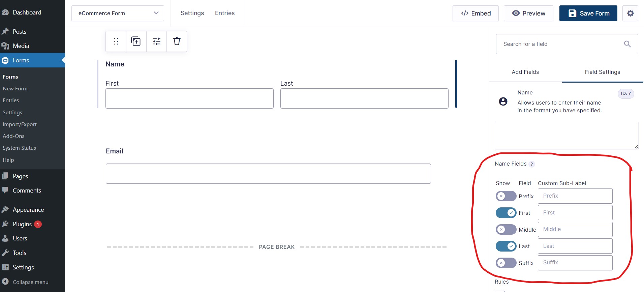Disable the First name field toggle

(x=506, y=213)
